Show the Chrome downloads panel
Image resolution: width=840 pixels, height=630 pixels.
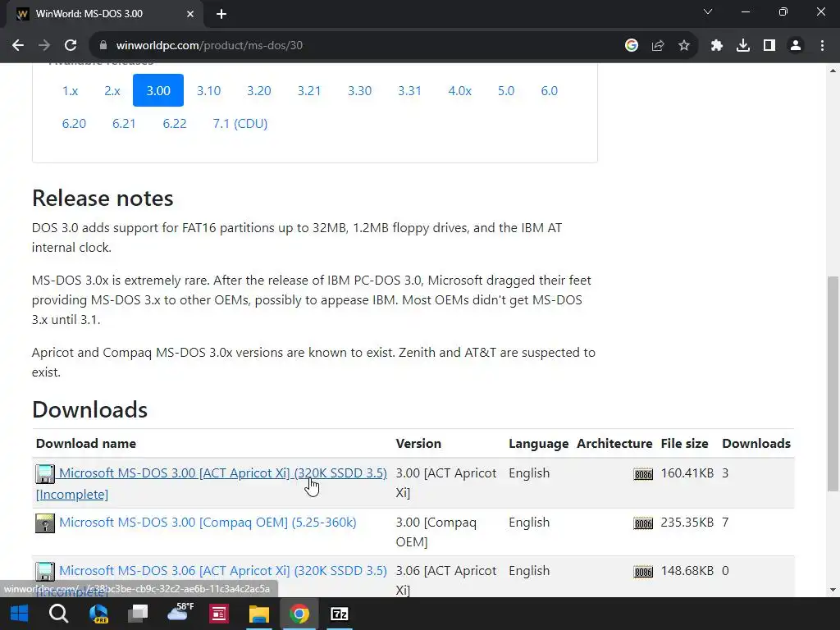[x=743, y=46]
